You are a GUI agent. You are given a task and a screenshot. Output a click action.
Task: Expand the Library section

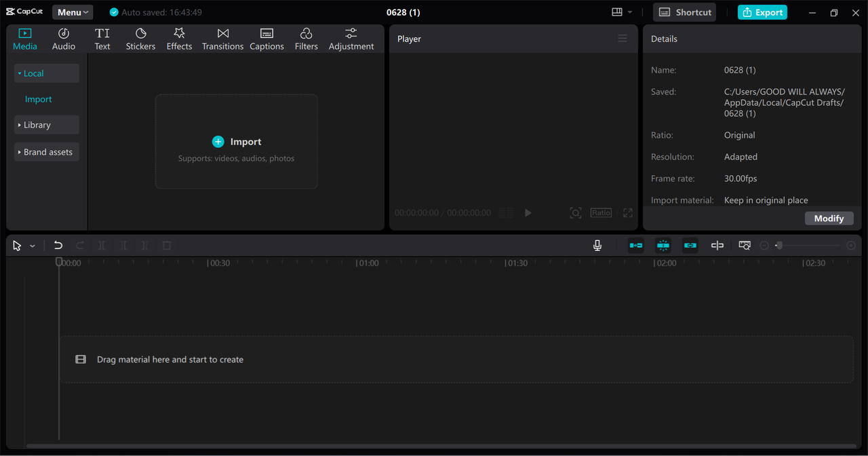click(47, 125)
